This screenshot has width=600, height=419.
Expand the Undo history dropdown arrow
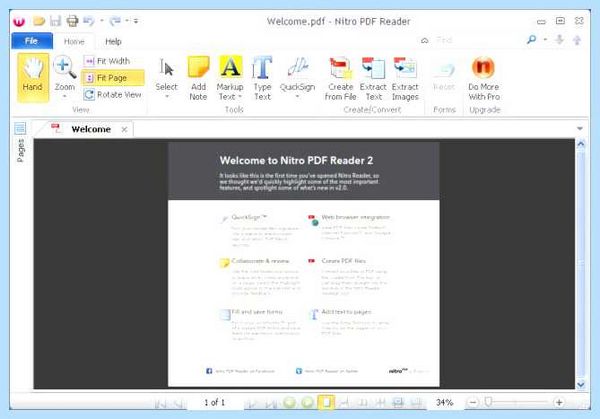point(102,21)
